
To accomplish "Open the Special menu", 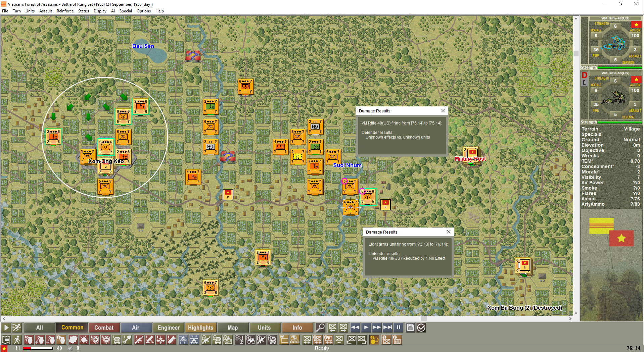I will point(126,11).
